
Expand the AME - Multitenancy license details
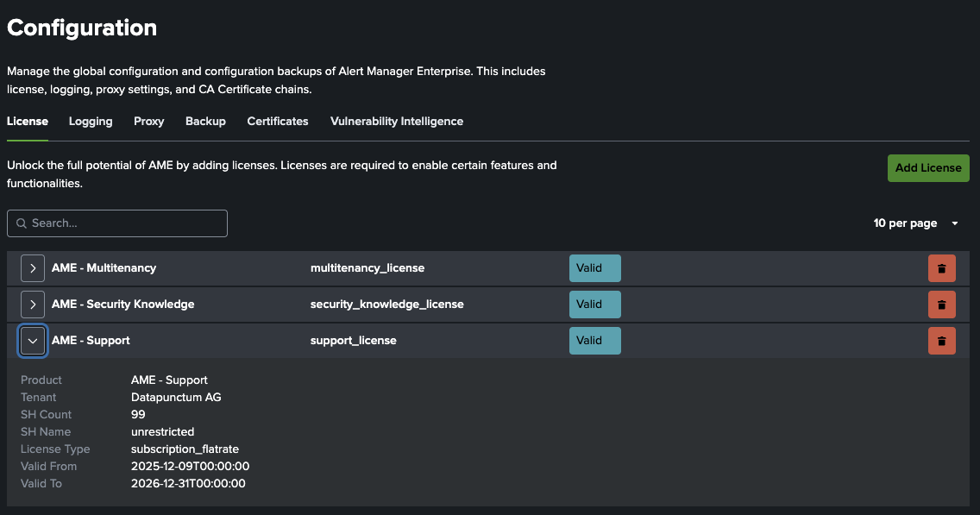click(32, 267)
